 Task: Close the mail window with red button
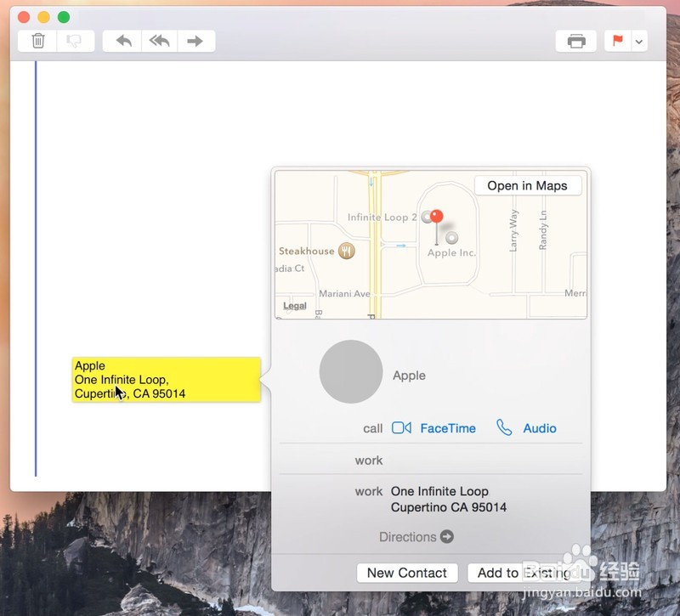tap(24, 17)
